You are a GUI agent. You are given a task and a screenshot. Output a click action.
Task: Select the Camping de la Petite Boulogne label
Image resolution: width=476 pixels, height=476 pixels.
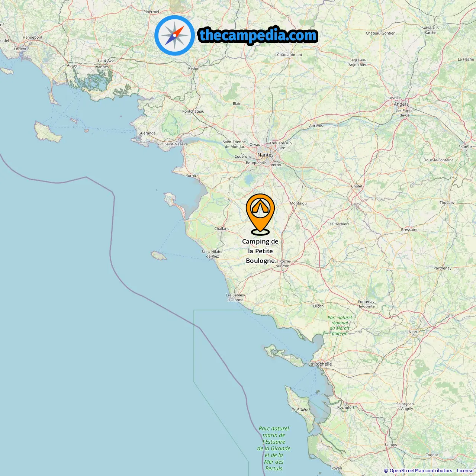260,251
